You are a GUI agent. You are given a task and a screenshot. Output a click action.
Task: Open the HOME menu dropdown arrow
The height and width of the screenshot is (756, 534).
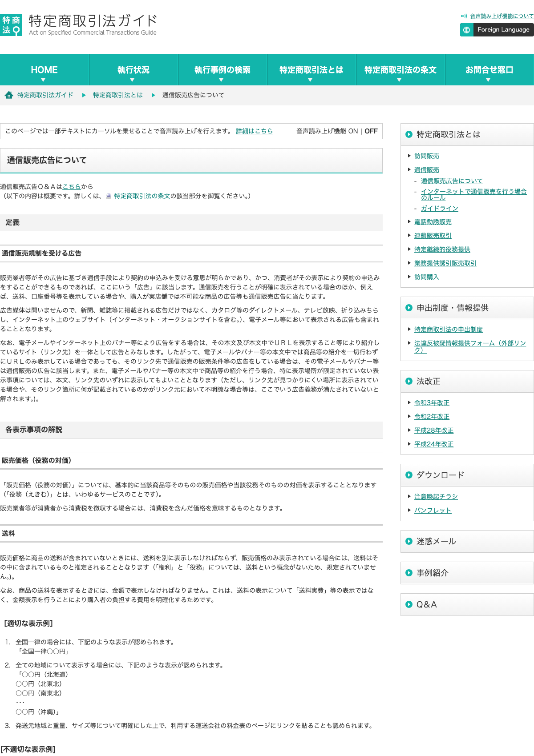coord(43,80)
